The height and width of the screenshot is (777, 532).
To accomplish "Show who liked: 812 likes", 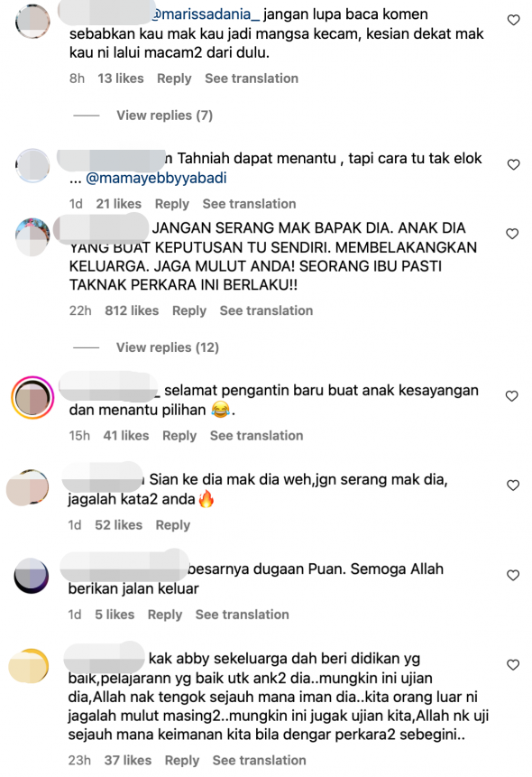I will click(132, 310).
